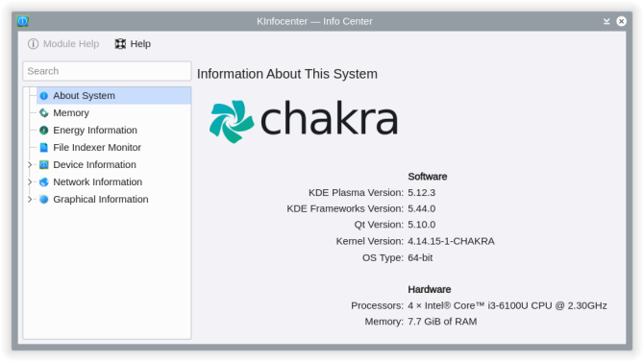The width and height of the screenshot is (644, 362).
Task: Close the KInfocenter window
Action: point(621,21)
